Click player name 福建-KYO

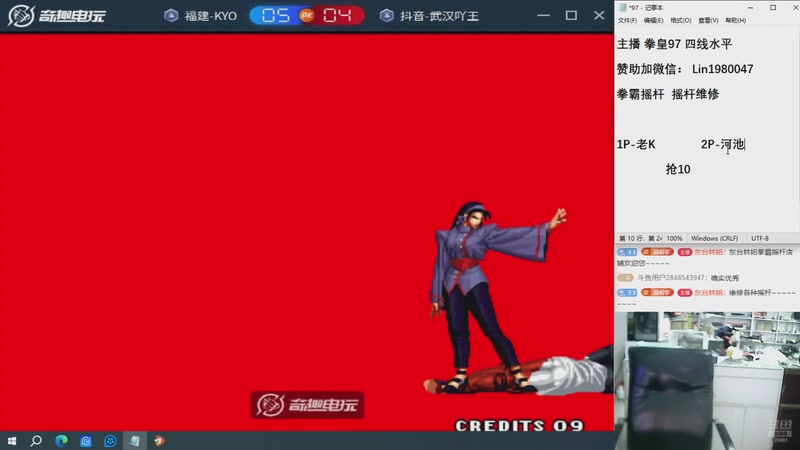click(x=211, y=16)
